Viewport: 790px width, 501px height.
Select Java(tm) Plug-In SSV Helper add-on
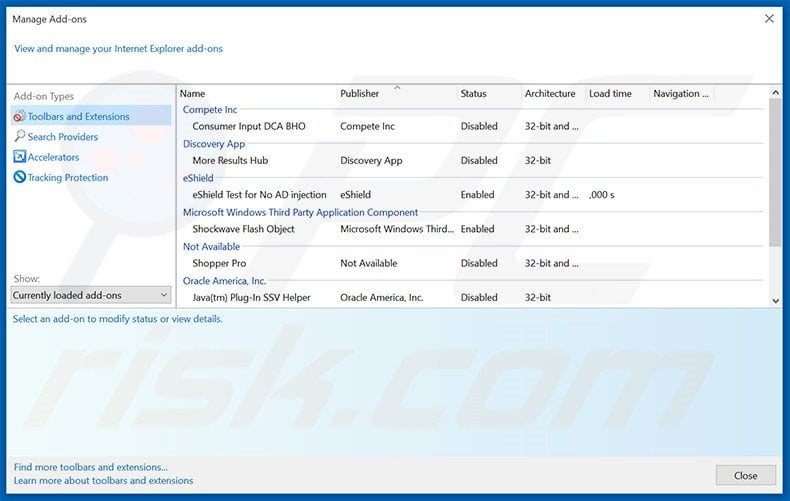point(251,297)
